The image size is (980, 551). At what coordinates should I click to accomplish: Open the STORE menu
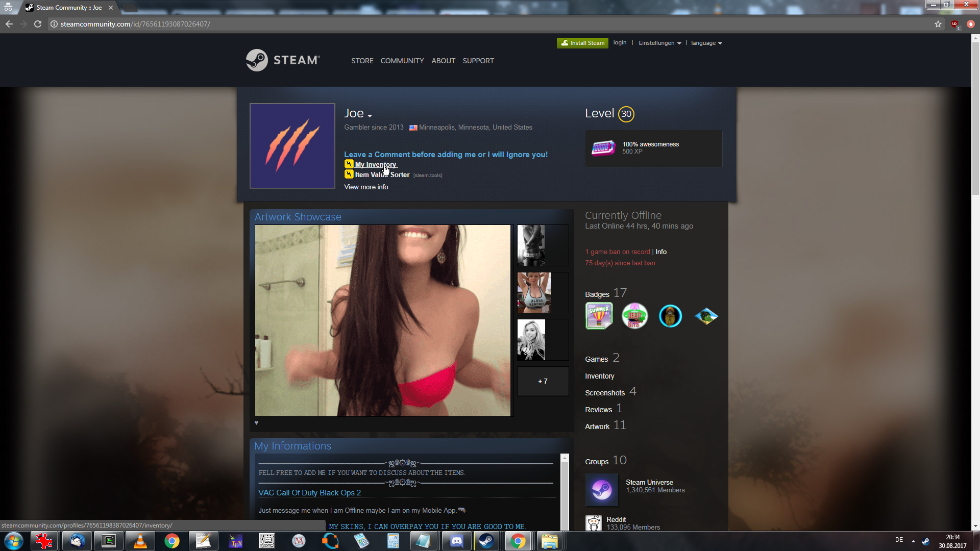click(x=362, y=61)
